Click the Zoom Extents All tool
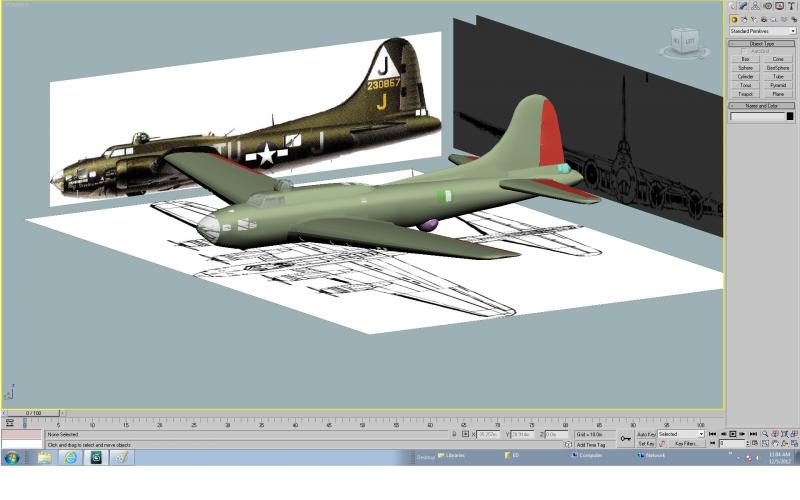 794,434
